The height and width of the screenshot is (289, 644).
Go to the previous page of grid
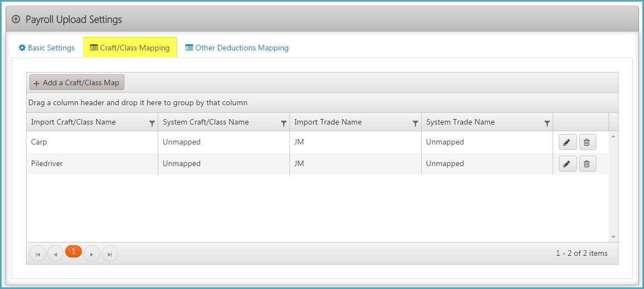pos(55,254)
